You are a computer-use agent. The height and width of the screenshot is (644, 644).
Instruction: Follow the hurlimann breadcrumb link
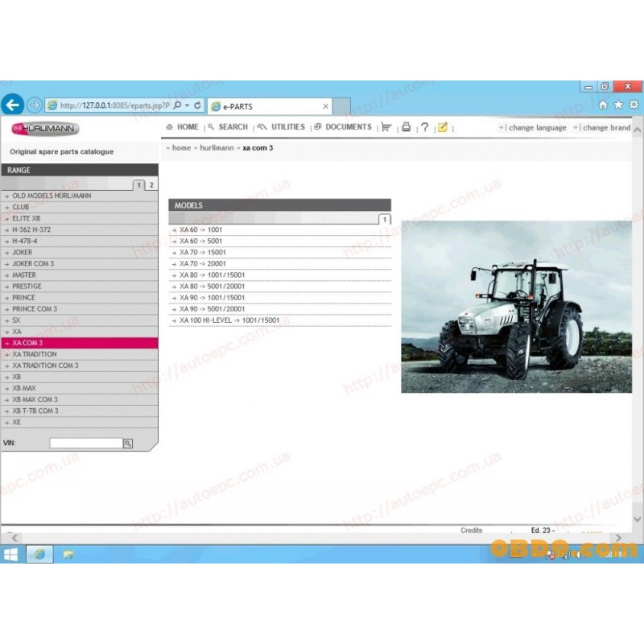pos(217,148)
